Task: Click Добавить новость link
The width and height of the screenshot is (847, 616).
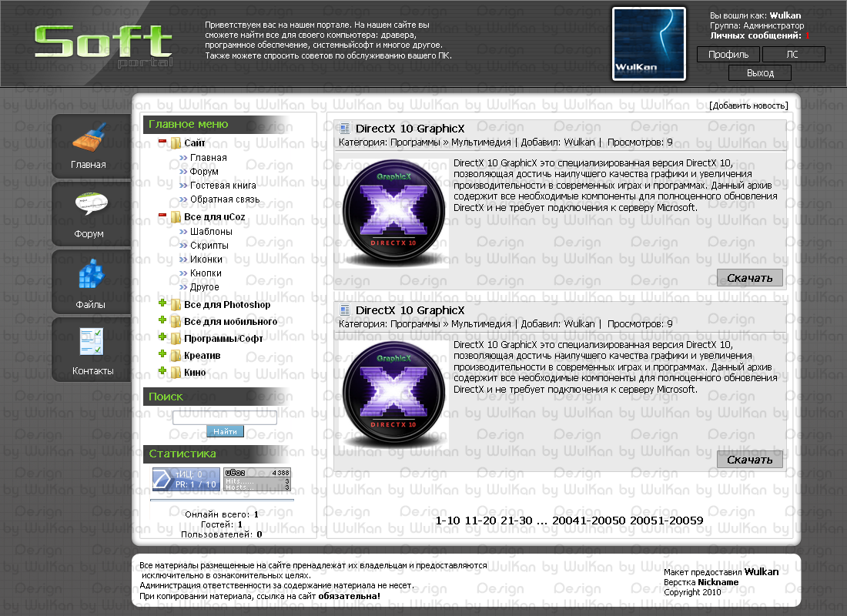Action: [x=748, y=106]
